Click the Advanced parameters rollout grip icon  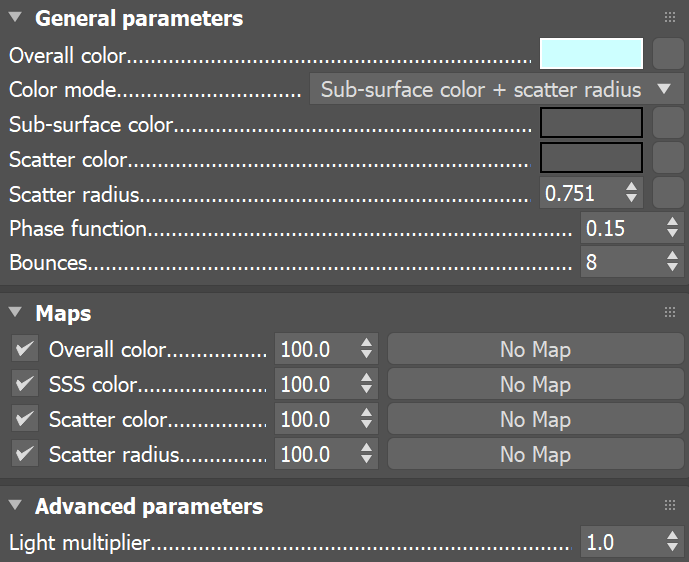(670, 505)
